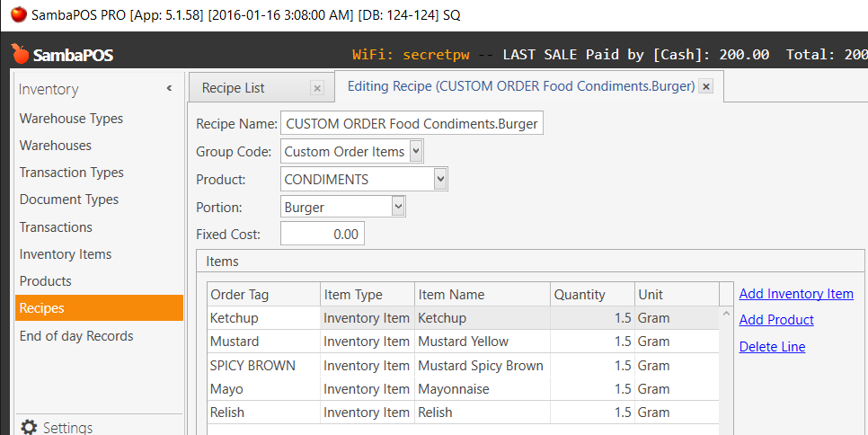Switch to the Recipe List tab
Image resolution: width=868 pixels, height=435 pixels.
(x=233, y=88)
